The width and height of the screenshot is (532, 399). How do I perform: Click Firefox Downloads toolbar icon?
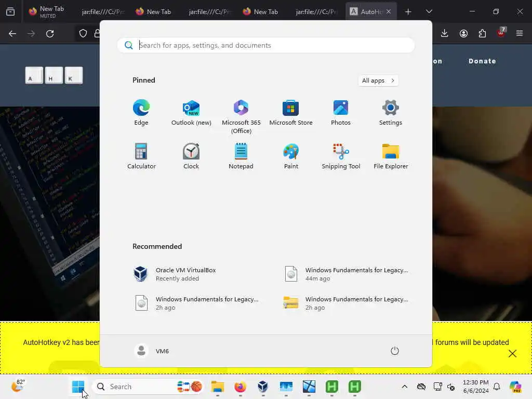[445, 33]
